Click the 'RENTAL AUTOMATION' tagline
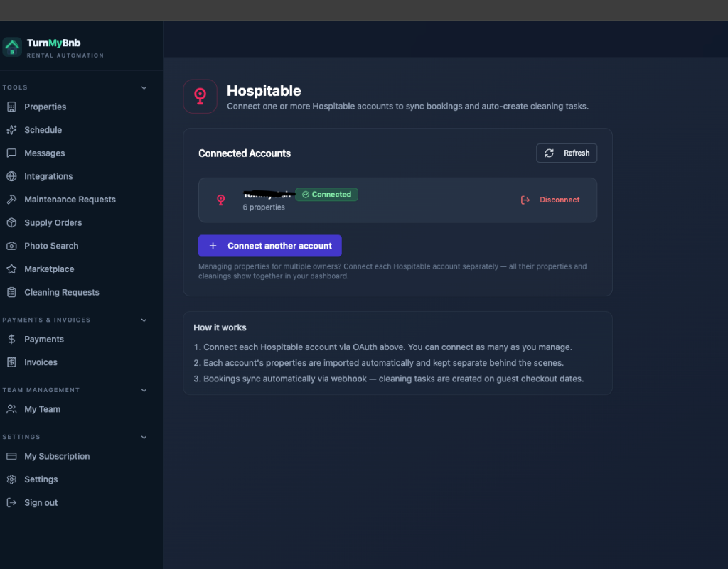 [65, 55]
